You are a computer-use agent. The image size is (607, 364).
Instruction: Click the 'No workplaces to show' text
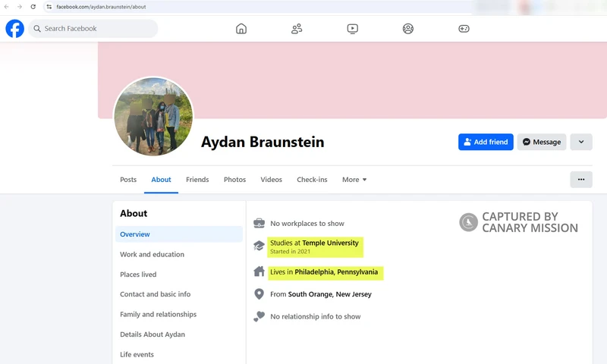coord(307,224)
